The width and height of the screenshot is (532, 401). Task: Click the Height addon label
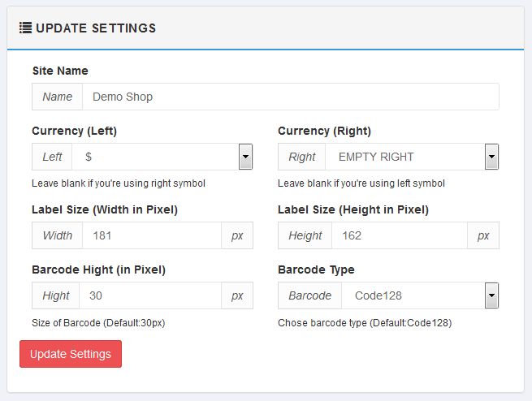(x=305, y=235)
